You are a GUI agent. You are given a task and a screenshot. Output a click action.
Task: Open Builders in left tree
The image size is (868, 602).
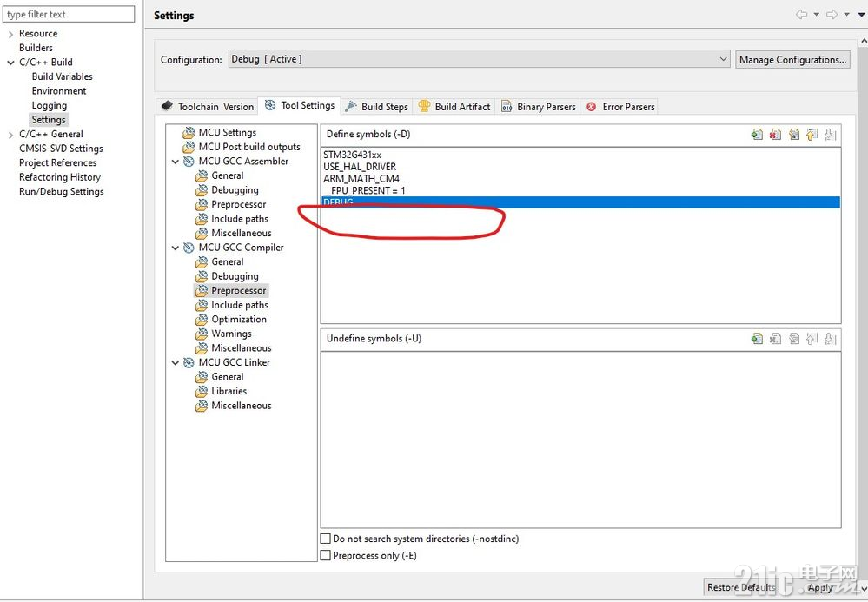(x=36, y=48)
